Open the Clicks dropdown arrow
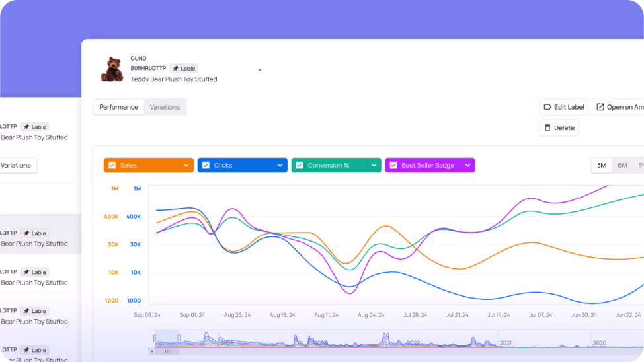Screen dimensions: 644x362 (280, 165)
